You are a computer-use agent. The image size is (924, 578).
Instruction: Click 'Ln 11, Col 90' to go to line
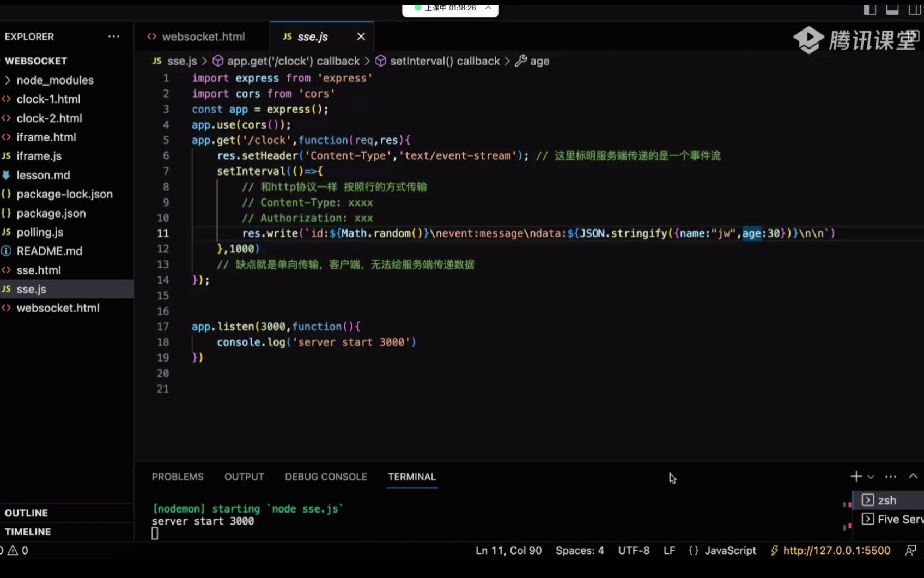[508, 550]
